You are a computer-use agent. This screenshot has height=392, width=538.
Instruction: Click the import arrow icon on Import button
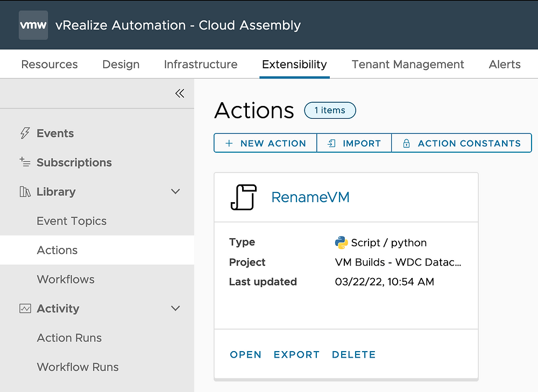(330, 142)
